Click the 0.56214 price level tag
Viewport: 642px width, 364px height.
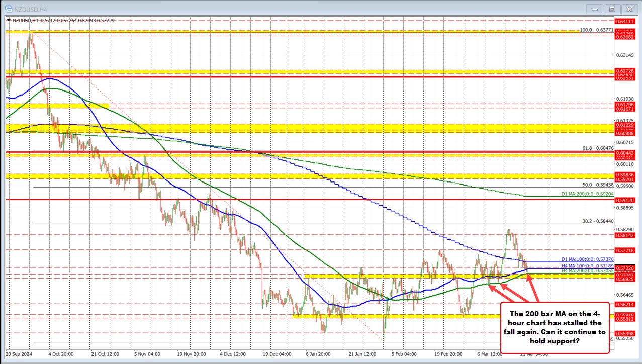tap(625, 304)
